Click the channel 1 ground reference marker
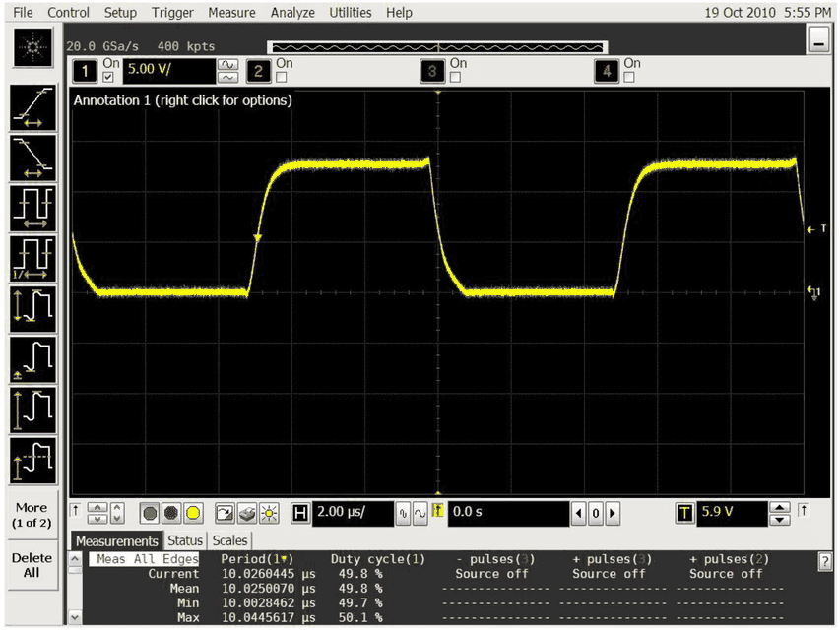This screenshot has height=630, width=840. pos(813,292)
